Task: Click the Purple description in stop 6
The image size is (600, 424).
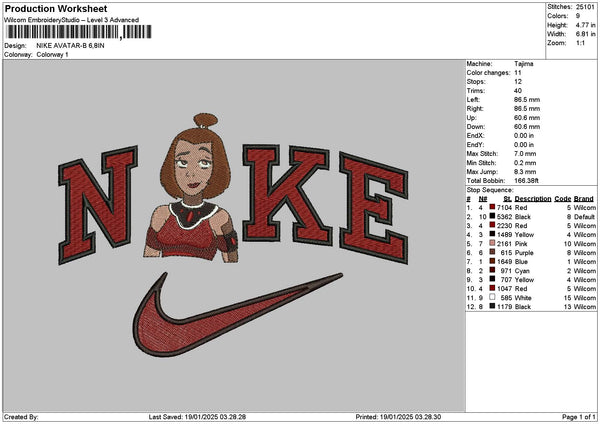Action: pyautogui.click(x=524, y=253)
